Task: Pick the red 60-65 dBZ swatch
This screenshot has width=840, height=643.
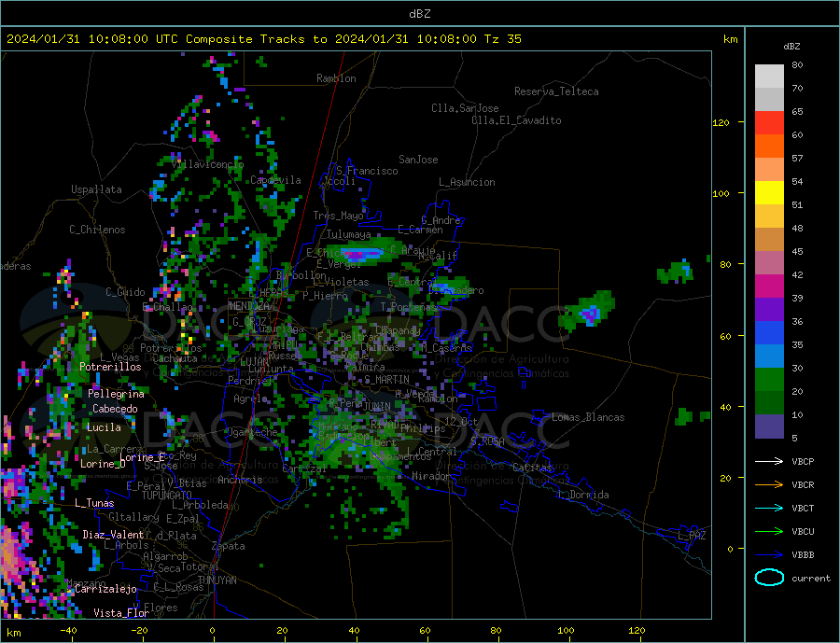Action: (x=769, y=123)
